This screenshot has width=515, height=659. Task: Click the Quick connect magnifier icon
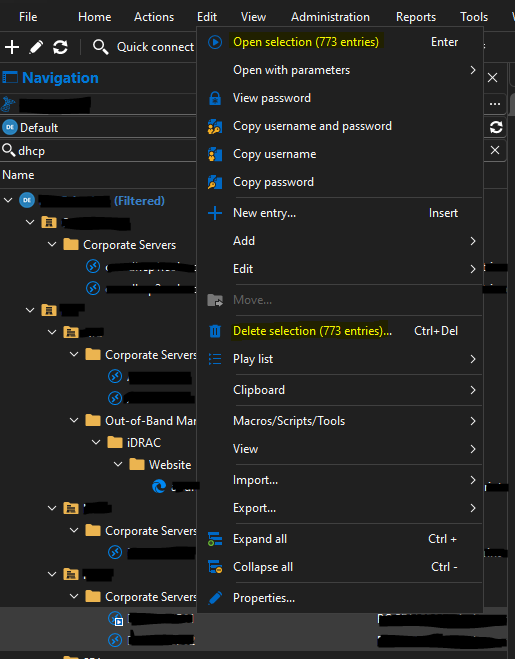pos(100,47)
